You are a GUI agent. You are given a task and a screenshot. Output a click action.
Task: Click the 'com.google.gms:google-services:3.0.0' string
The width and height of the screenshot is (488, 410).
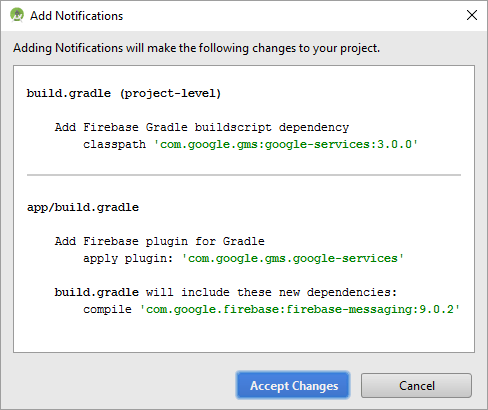[x=285, y=144]
